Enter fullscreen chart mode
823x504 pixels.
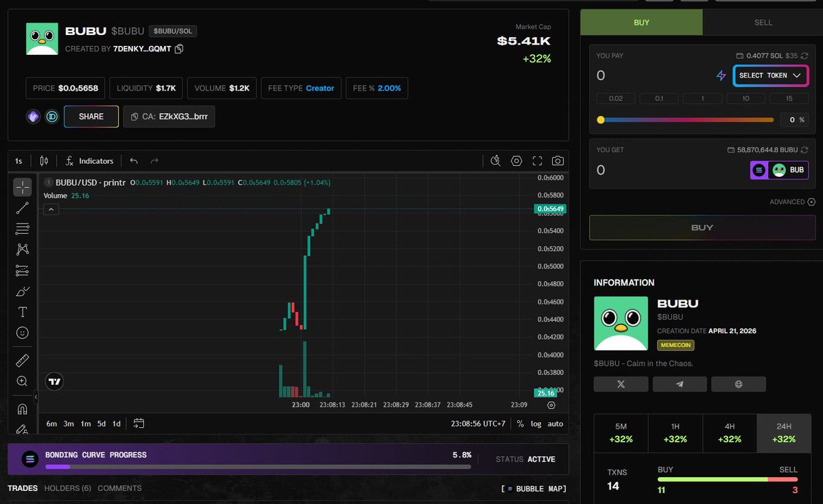point(537,160)
